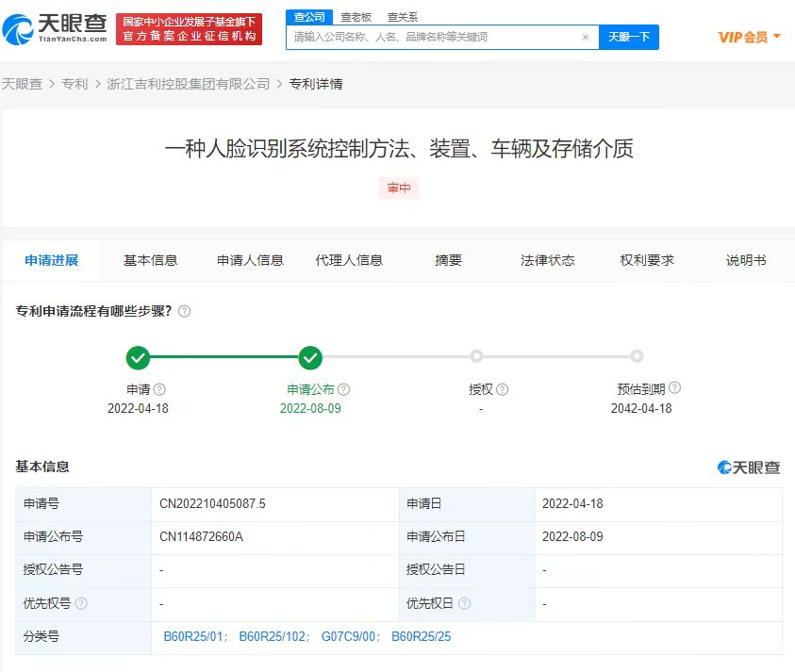Switch to the 申请人信息 tab
This screenshot has width=795, height=672.
coord(250,260)
